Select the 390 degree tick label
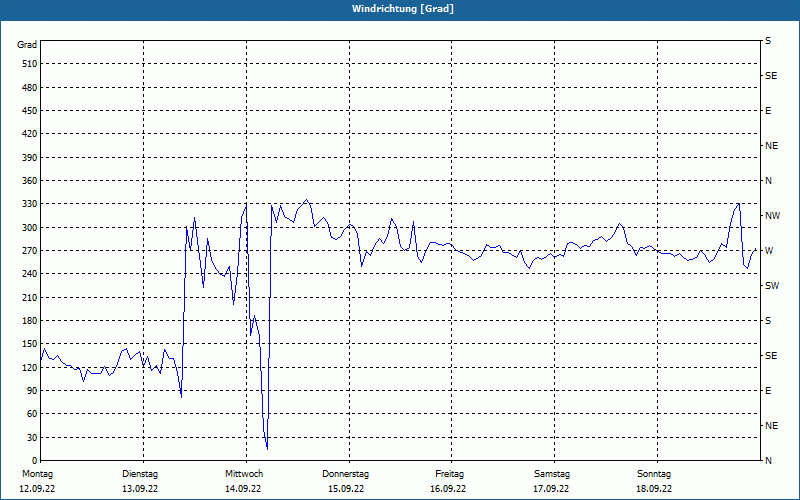800x500 pixels. [30, 158]
